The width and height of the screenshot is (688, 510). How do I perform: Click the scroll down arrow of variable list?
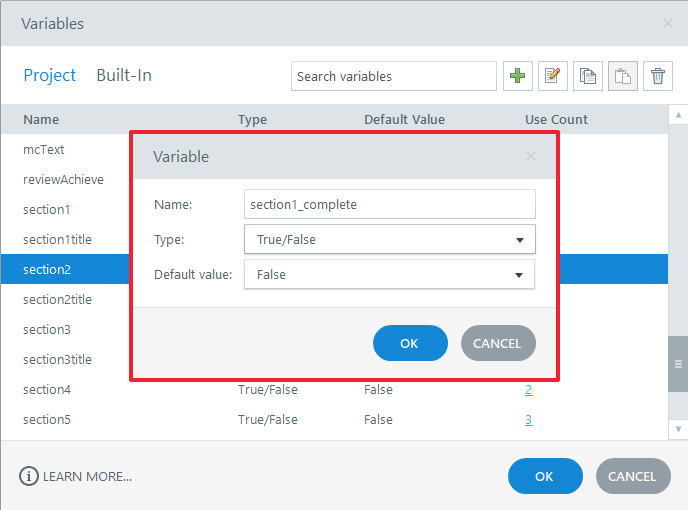pyautogui.click(x=678, y=429)
